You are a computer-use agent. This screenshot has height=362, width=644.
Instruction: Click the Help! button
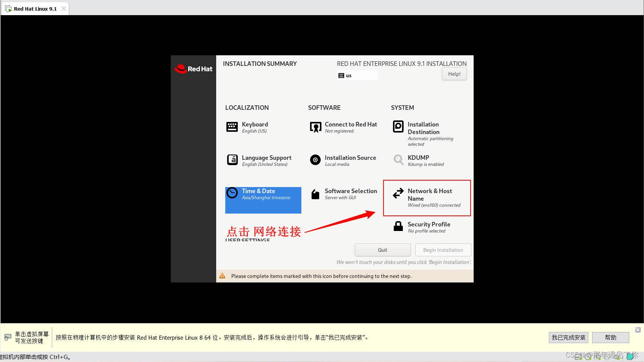coord(454,74)
